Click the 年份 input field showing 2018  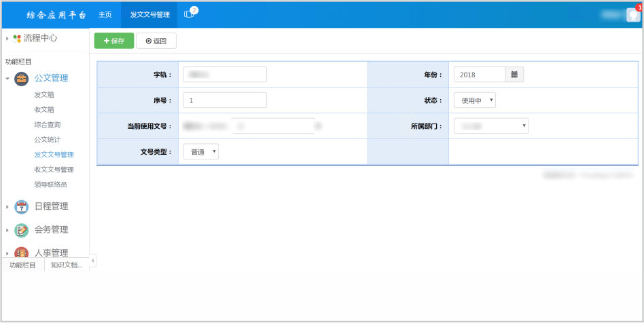point(480,75)
